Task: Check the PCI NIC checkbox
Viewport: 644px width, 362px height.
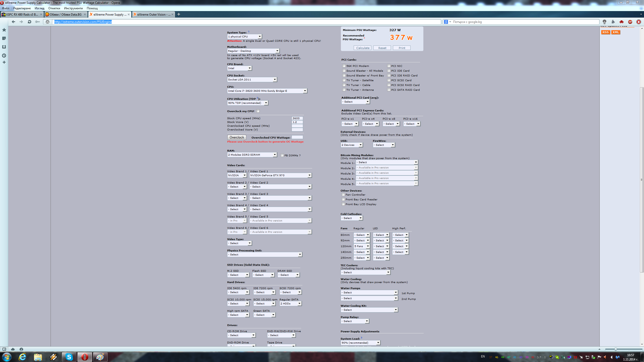Action: point(389,66)
